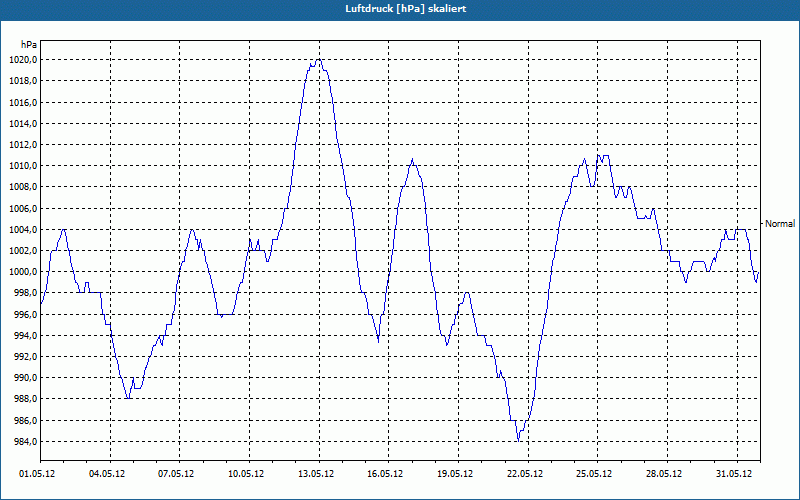The height and width of the screenshot is (500, 800).
Task: Click the 992,0 y-axis label
Action: (24, 357)
